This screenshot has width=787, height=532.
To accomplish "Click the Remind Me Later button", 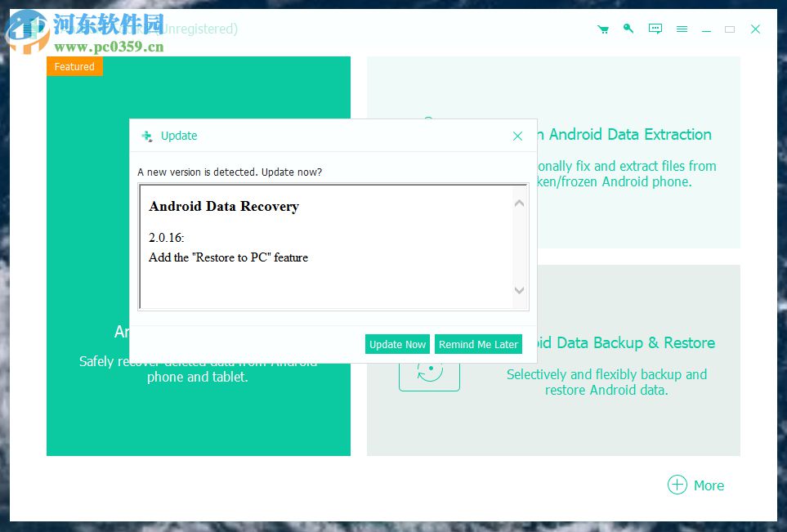I will (x=478, y=344).
